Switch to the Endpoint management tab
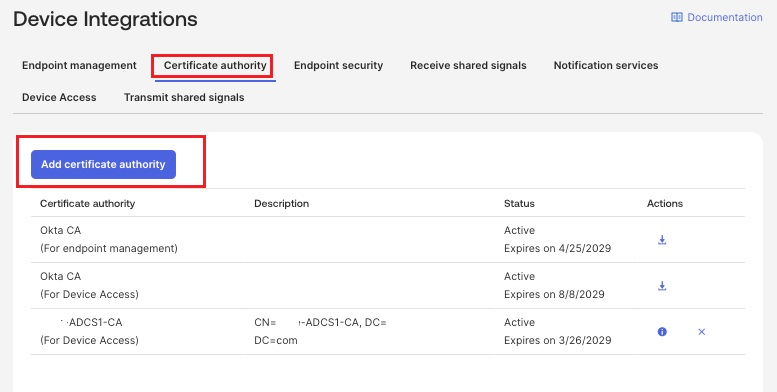777x392 pixels. point(79,65)
